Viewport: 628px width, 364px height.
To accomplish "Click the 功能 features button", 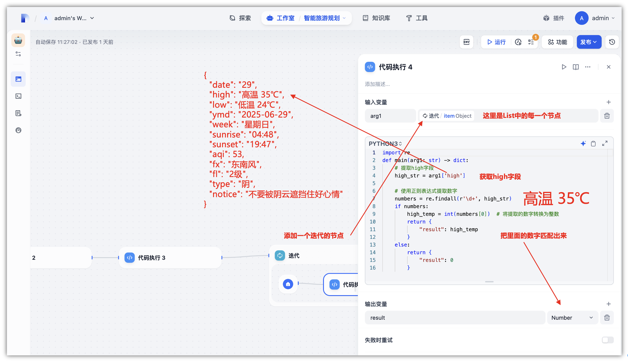I will click(557, 42).
